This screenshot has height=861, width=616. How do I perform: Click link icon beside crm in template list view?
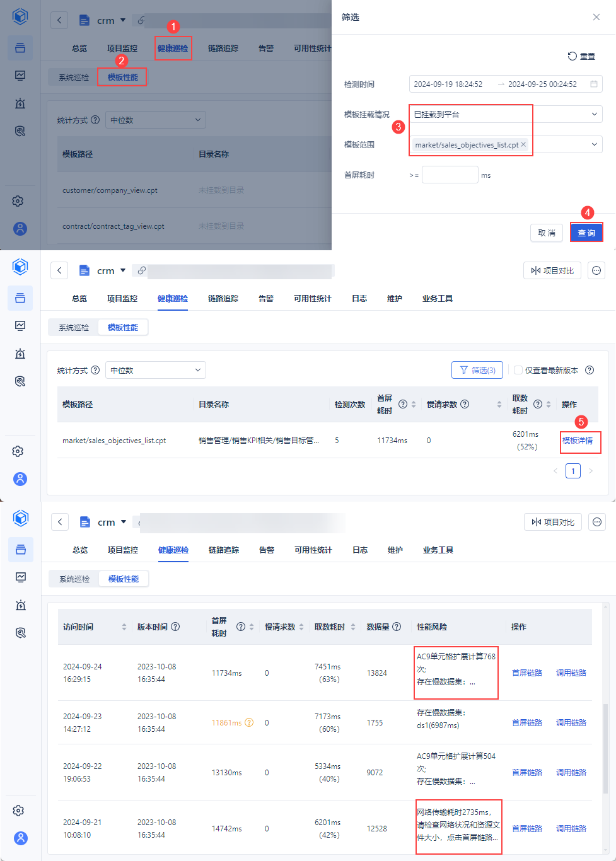(x=142, y=270)
